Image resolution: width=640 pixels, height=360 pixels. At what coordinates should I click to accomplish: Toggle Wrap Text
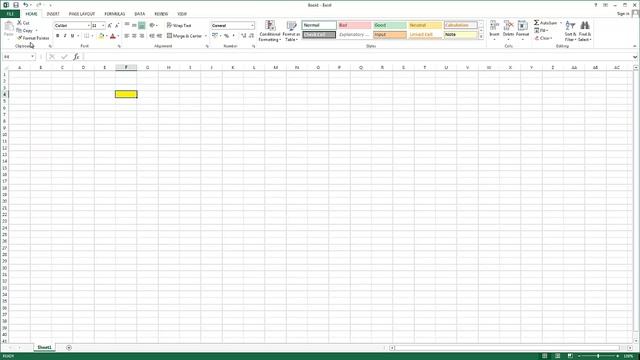click(179, 25)
